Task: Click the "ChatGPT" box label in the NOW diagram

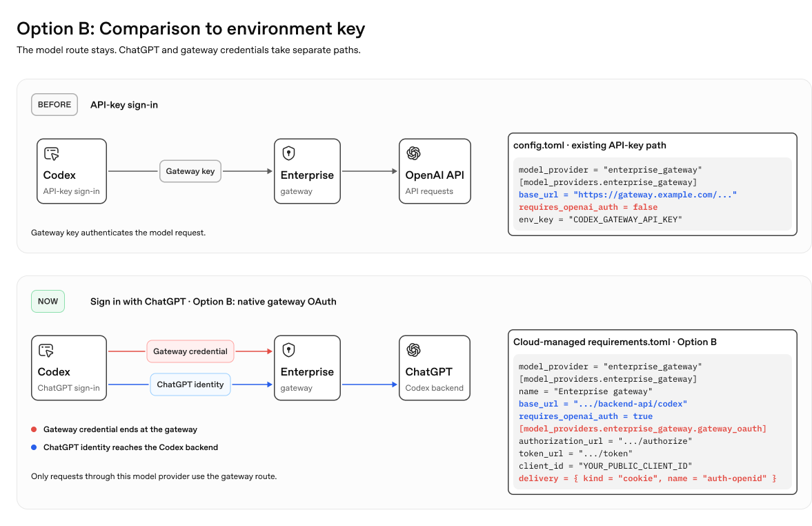Action: click(428, 372)
